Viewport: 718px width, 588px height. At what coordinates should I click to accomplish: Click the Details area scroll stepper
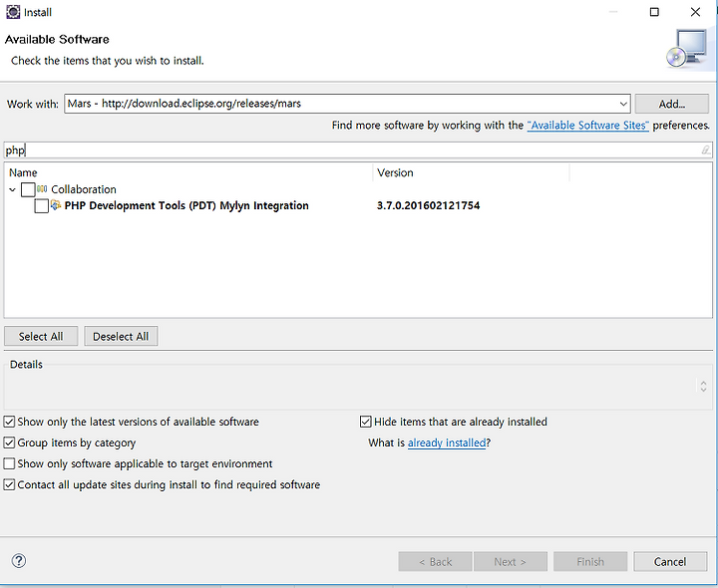703,387
